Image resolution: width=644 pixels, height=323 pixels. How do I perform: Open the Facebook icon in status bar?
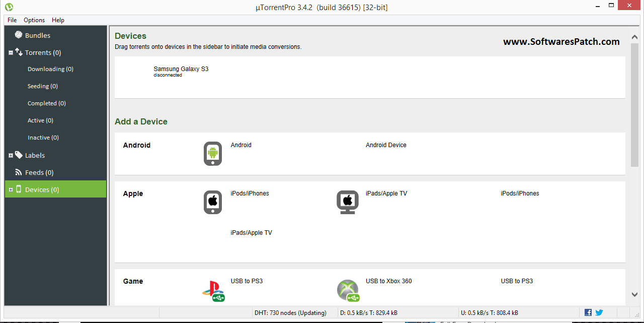pos(588,312)
